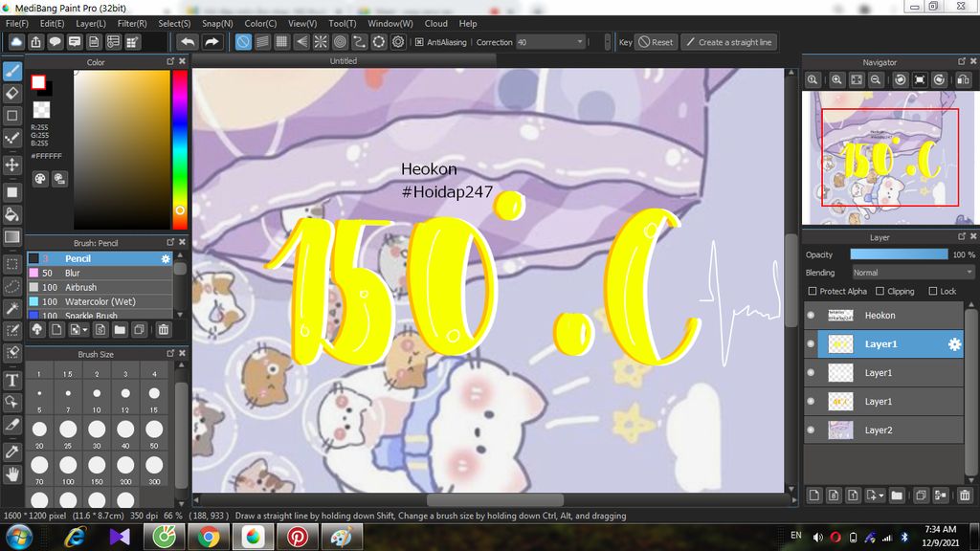Select the Bucket fill tool

click(x=11, y=214)
